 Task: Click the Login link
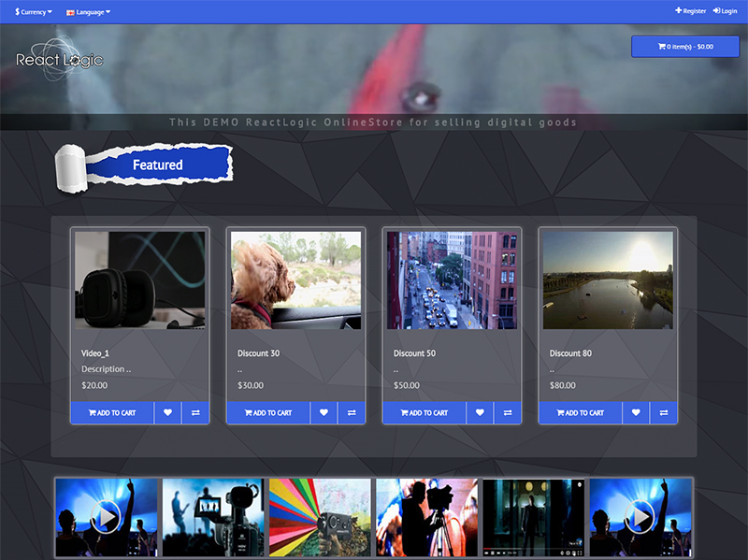click(x=726, y=11)
